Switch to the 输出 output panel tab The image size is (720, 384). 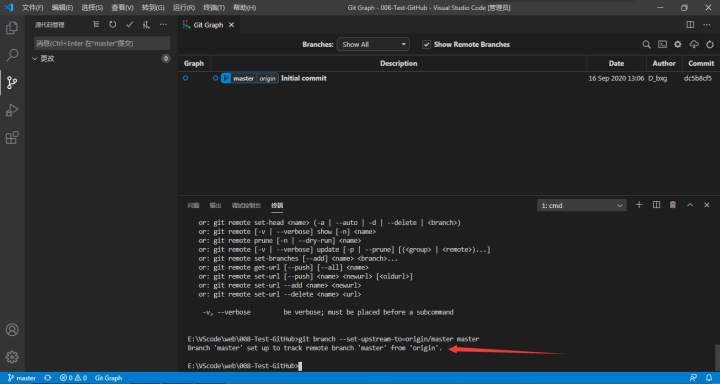point(215,205)
